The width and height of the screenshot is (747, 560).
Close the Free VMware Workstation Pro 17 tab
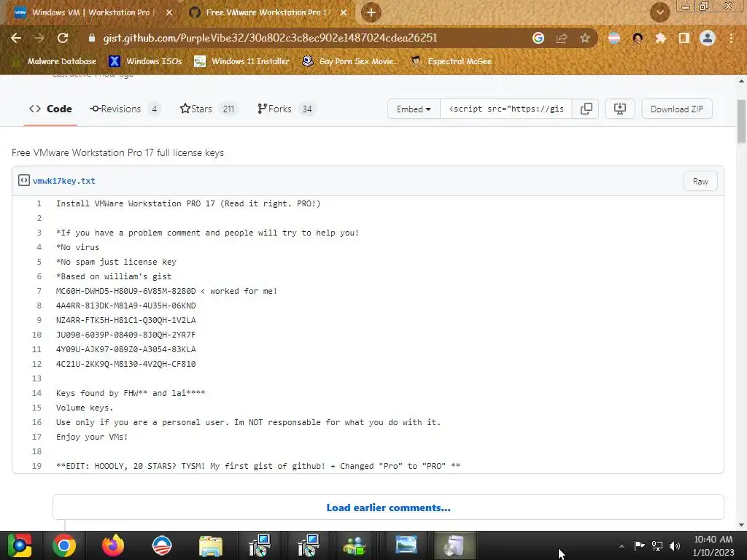tap(344, 12)
